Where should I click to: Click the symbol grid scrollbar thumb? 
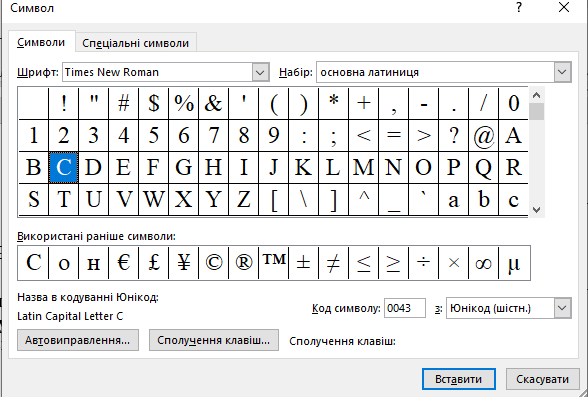[537, 111]
